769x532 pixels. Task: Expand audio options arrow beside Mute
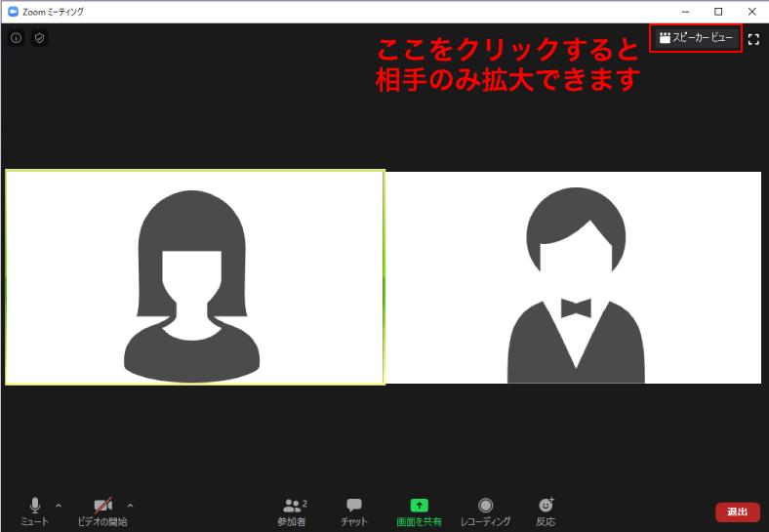(x=59, y=506)
